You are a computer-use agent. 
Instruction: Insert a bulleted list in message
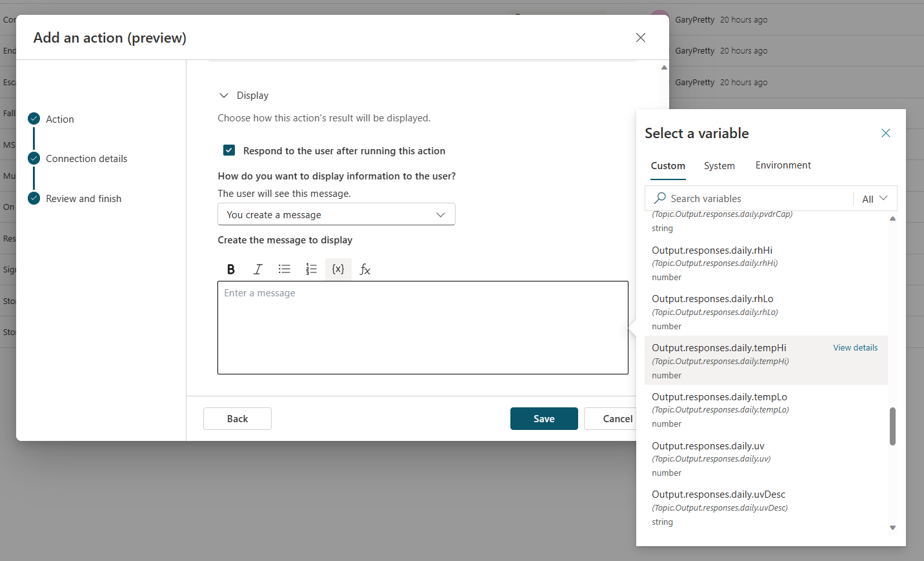pyautogui.click(x=285, y=269)
